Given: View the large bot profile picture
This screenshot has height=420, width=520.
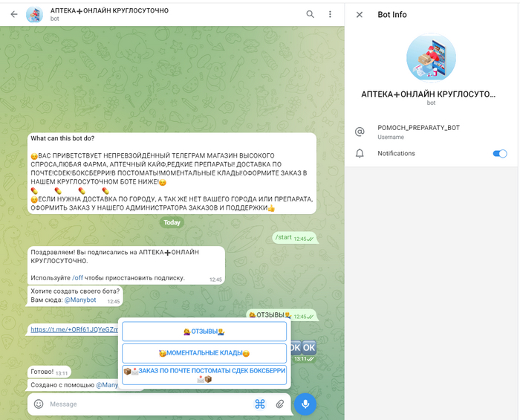Looking at the screenshot, I should (431, 58).
